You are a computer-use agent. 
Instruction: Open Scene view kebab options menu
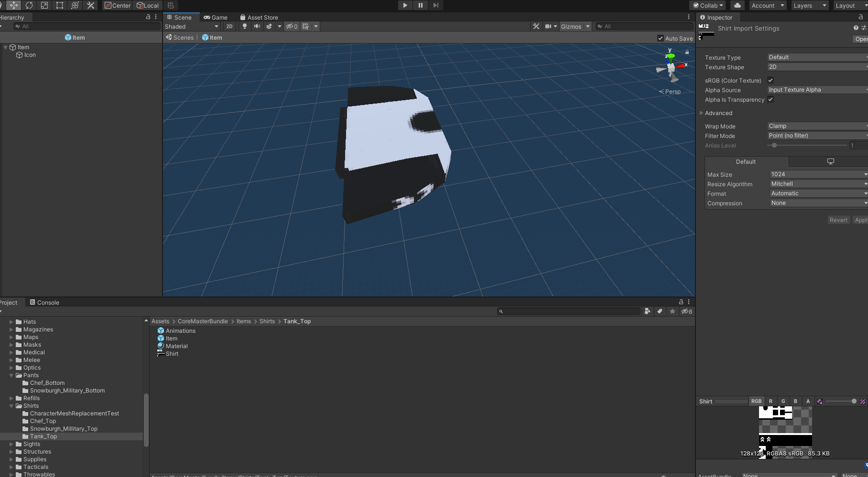(x=689, y=17)
